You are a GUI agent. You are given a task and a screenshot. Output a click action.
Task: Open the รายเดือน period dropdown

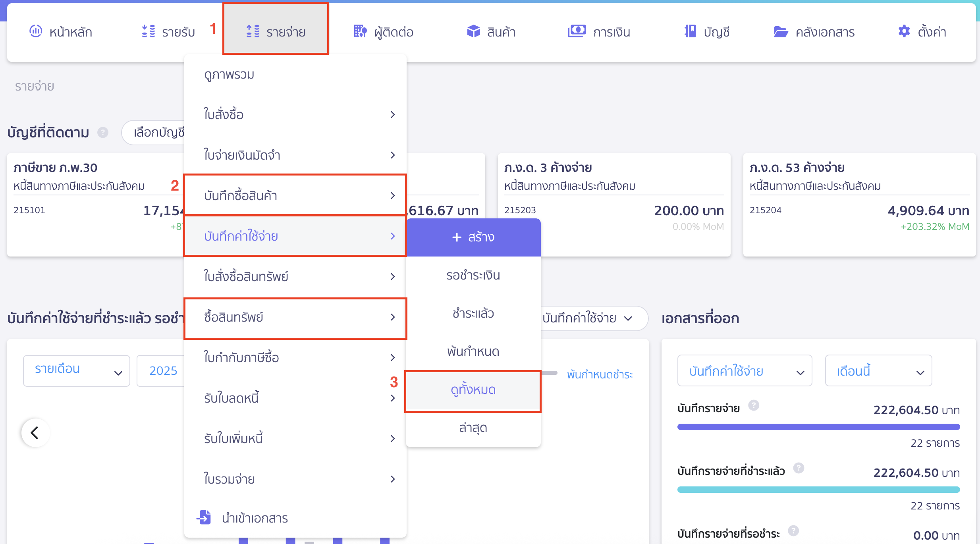point(77,370)
